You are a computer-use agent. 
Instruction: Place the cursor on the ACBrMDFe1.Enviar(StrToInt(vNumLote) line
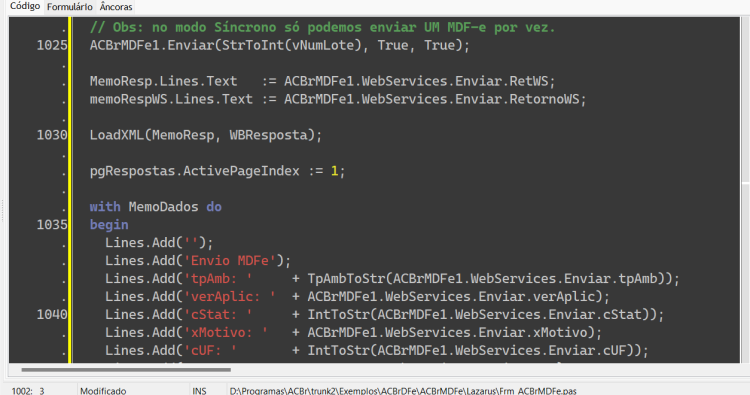pyautogui.click(x=280, y=45)
